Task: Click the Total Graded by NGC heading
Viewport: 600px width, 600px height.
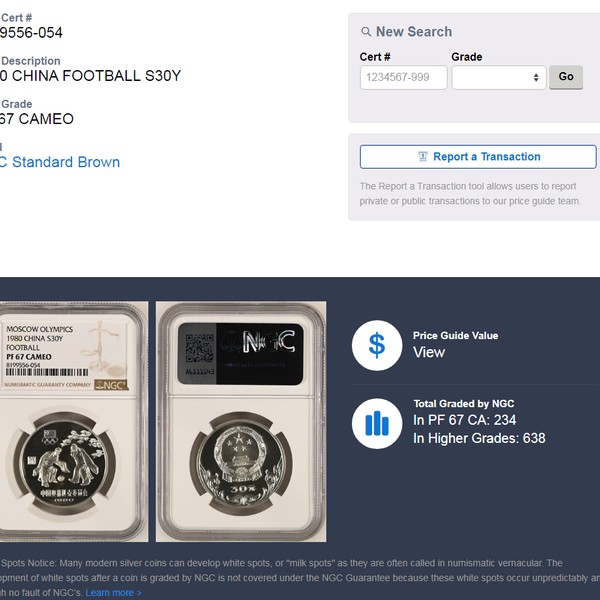Action: 464,404
